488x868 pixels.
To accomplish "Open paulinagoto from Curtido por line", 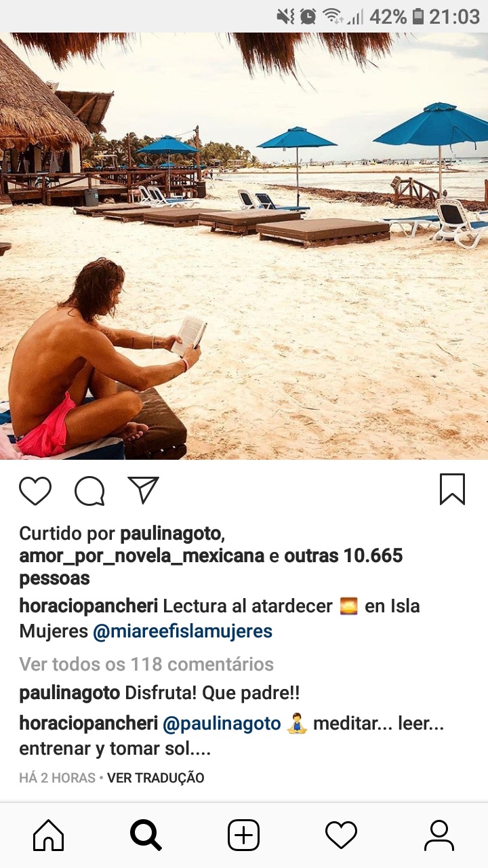I will [x=171, y=534].
